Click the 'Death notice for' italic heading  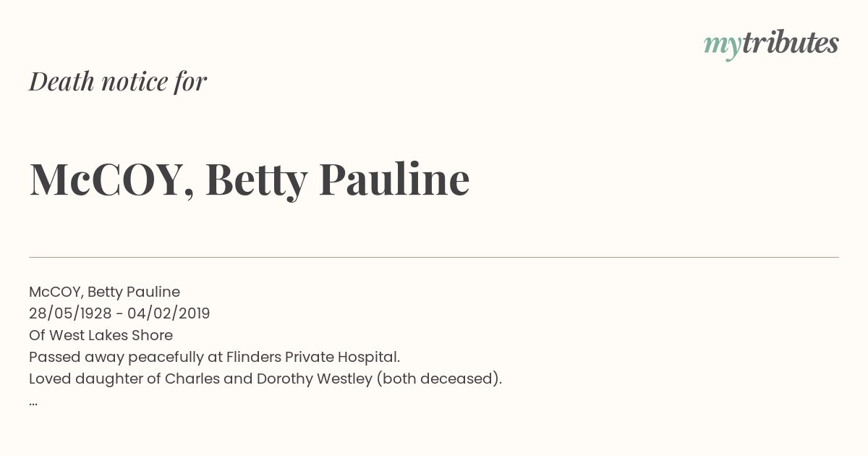(x=118, y=82)
